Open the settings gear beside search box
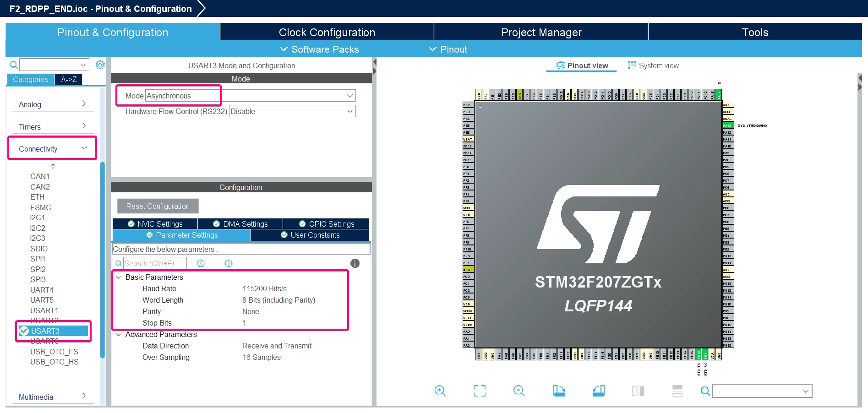The height and width of the screenshot is (413, 868). coord(100,65)
